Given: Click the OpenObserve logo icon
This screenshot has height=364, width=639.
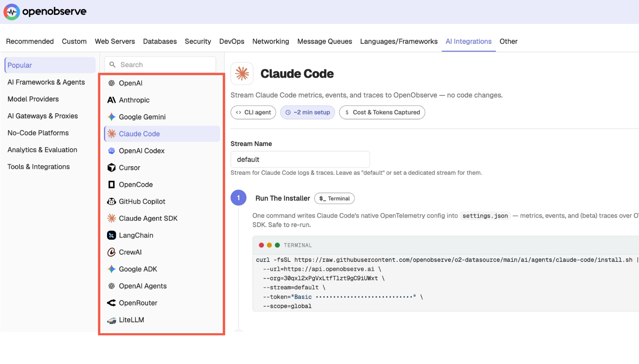Looking at the screenshot, I should click(12, 12).
